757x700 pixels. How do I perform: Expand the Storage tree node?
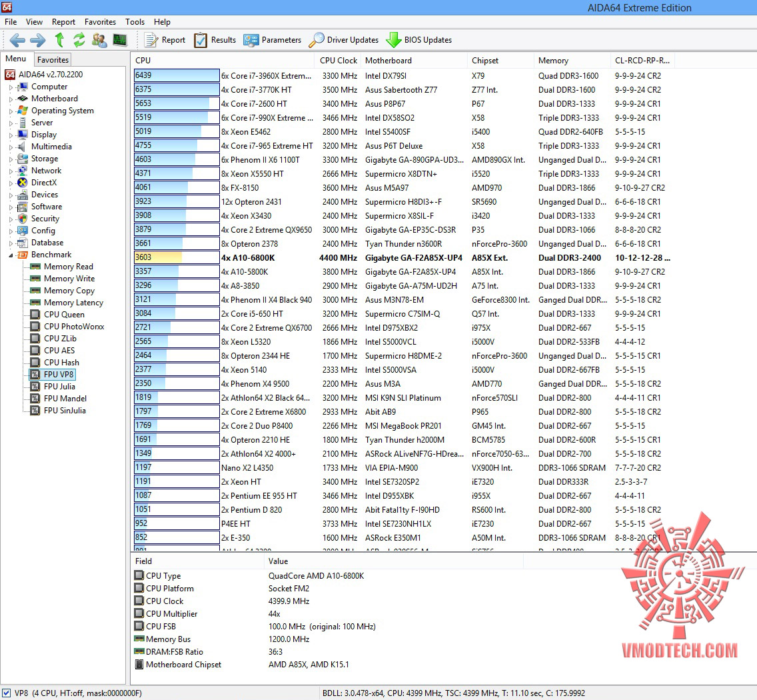(11, 159)
